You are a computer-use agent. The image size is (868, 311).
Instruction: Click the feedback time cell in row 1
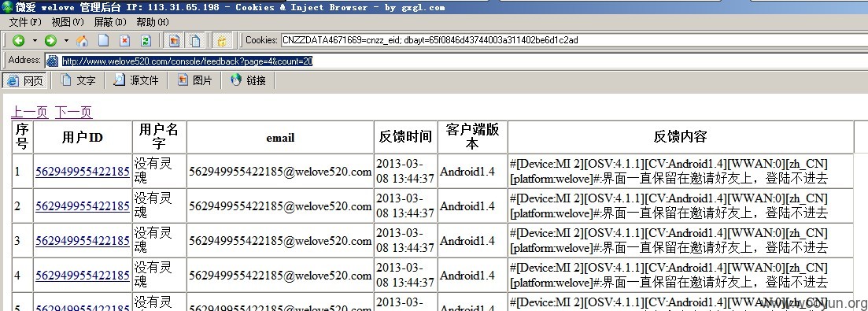click(405, 172)
